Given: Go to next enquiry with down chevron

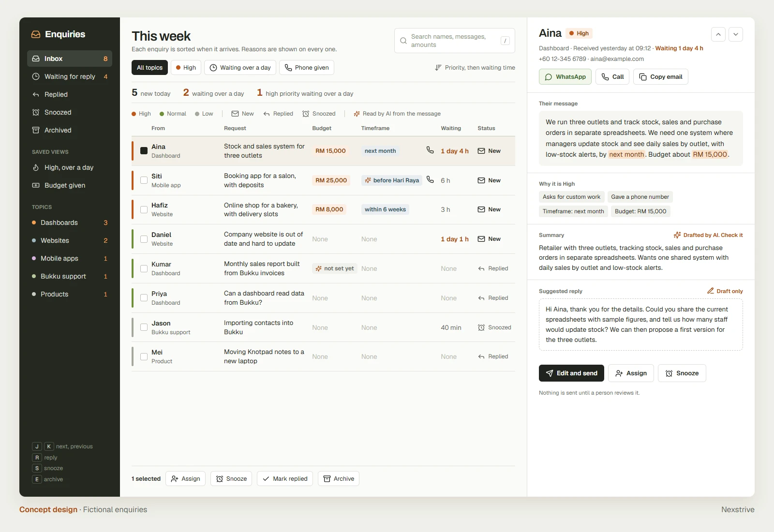Looking at the screenshot, I should (x=736, y=34).
